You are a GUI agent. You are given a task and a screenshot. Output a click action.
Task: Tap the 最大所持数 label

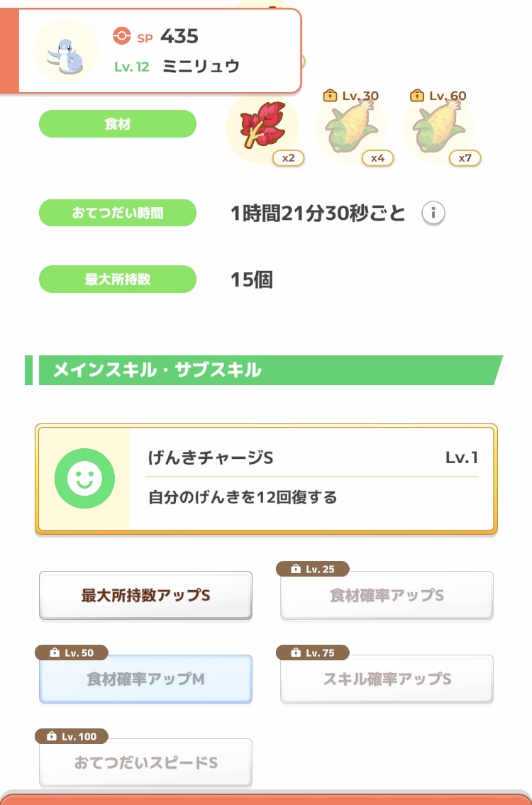[118, 279]
